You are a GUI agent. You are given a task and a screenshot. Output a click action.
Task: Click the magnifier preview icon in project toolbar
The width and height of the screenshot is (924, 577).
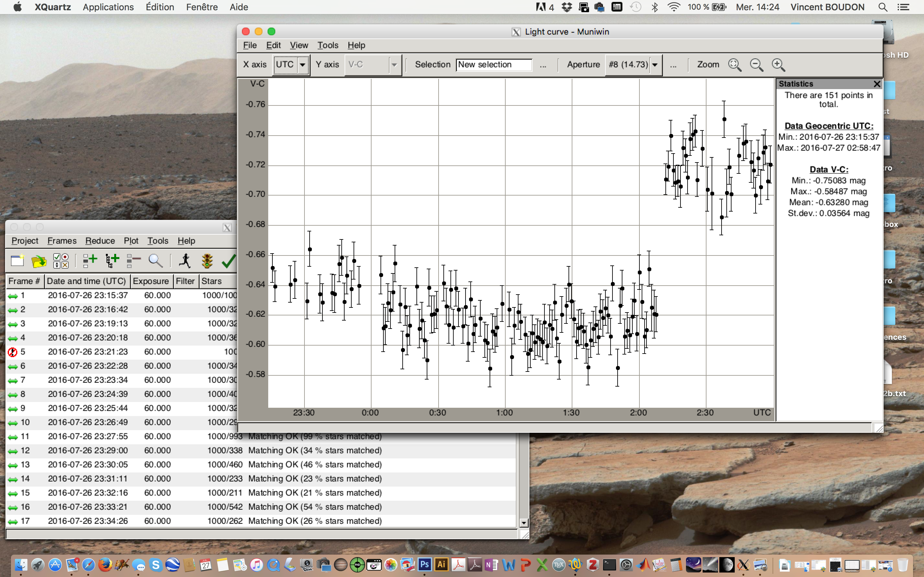[x=155, y=261]
